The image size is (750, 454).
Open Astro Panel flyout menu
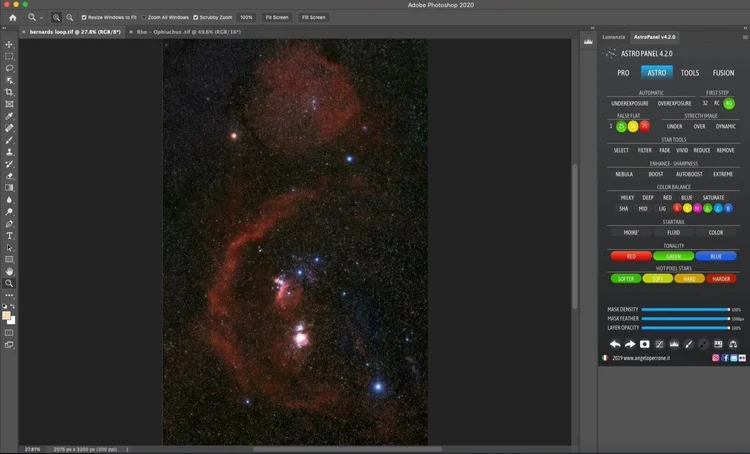point(745,37)
